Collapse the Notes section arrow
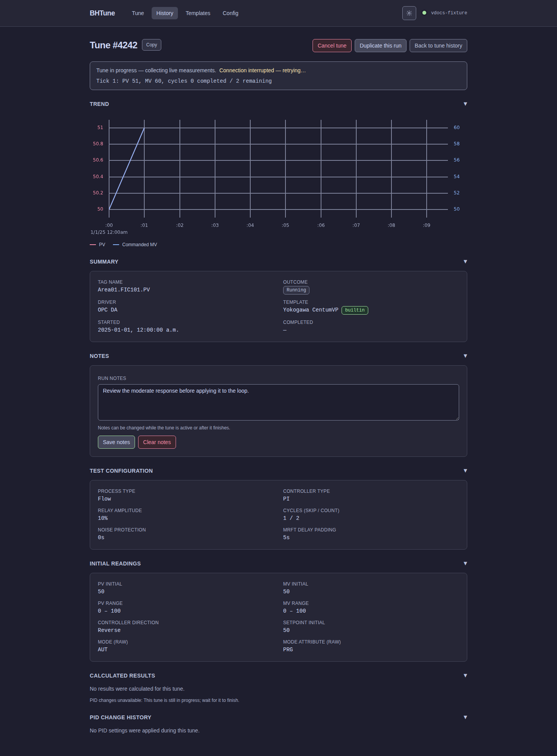 pos(465,356)
